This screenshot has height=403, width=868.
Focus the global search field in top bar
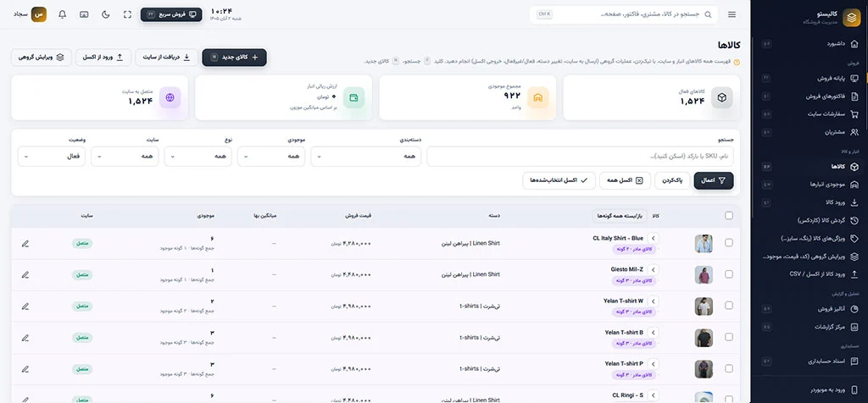click(624, 15)
